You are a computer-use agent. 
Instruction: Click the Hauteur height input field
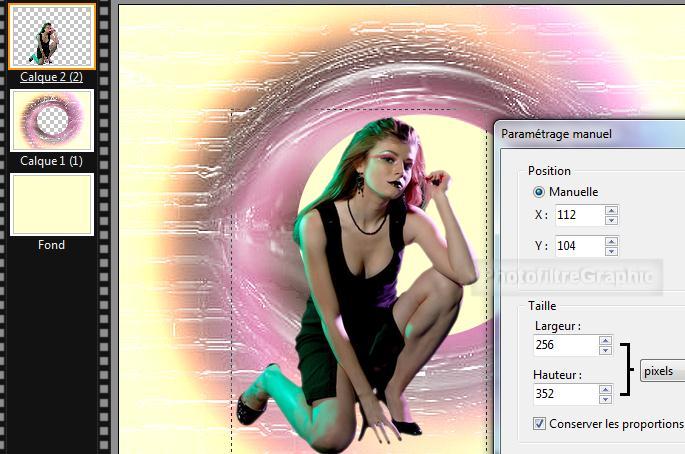pyautogui.click(x=565, y=394)
